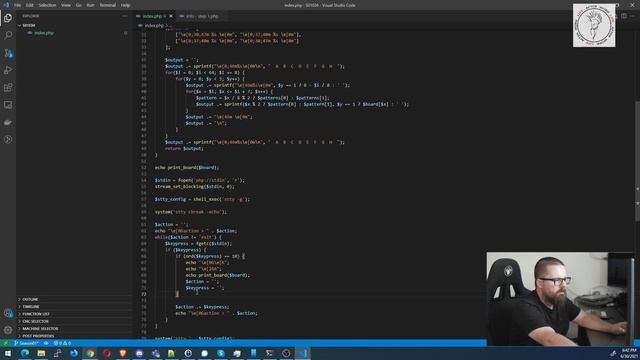Click the Visual Studio Code taskbar icon
This screenshot has width=640, height=360.
302,353
